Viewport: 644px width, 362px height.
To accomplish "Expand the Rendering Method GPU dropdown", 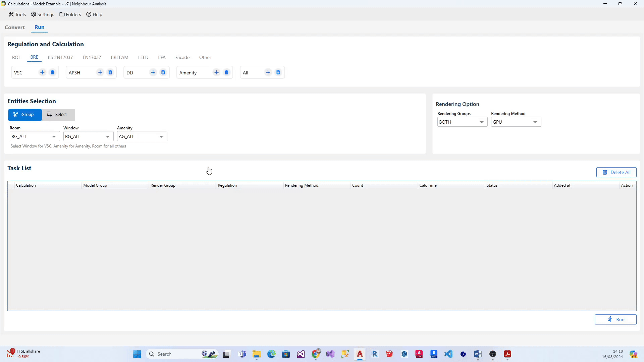I will [x=516, y=122].
